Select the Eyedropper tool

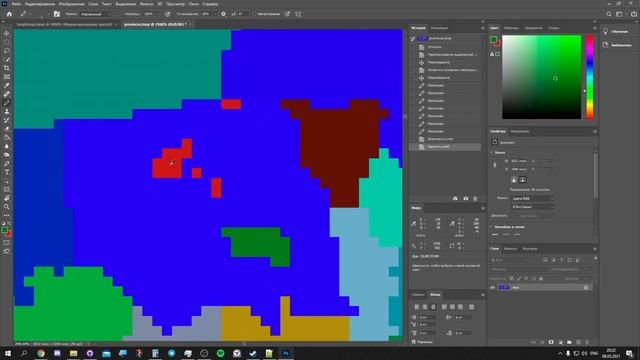(x=7, y=85)
